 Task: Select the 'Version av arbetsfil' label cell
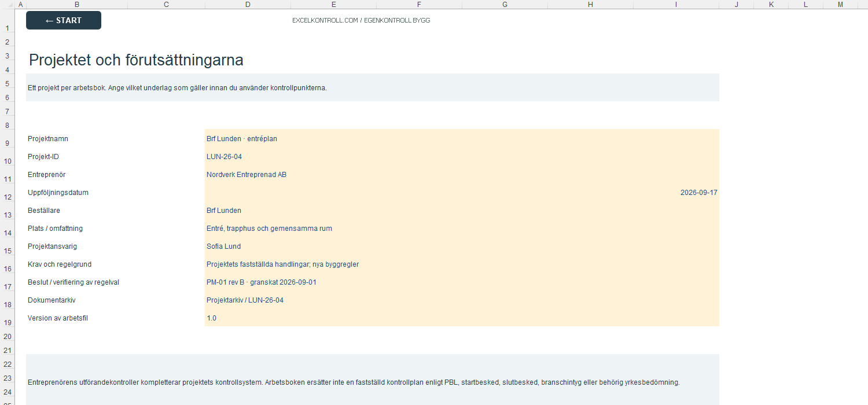point(115,318)
